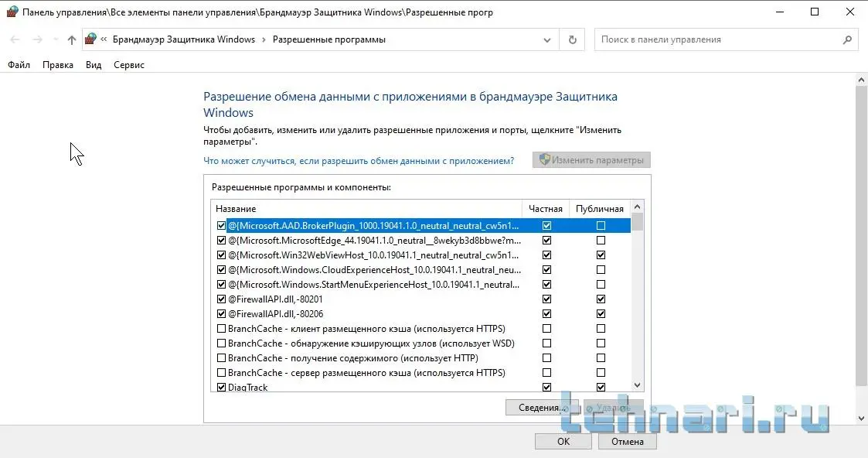Click the Forward navigation arrow
Image resolution: width=868 pixels, height=458 pixels.
pos(37,39)
